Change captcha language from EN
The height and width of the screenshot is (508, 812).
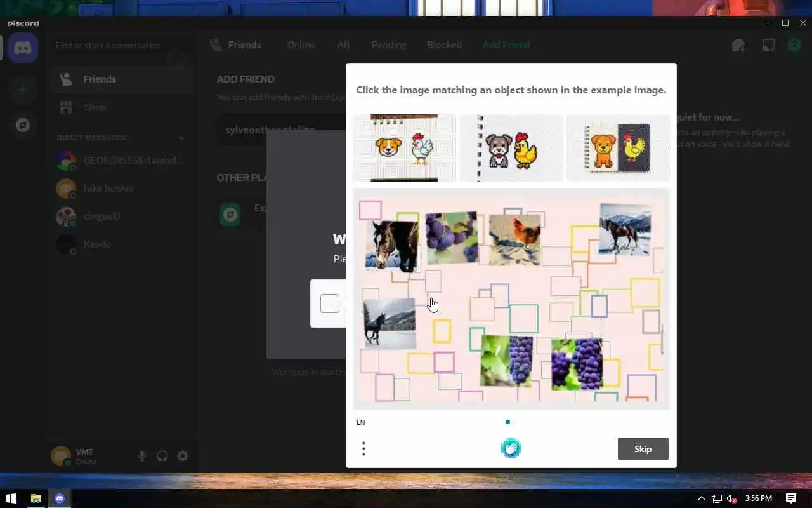pos(361,422)
